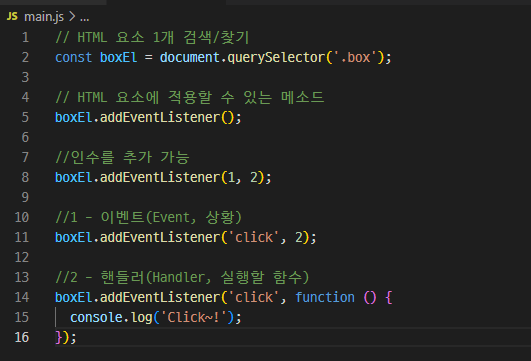
Task: Click comment '// HTML 요소 1개 검색/찾기'
Action: click(x=152, y=37)
